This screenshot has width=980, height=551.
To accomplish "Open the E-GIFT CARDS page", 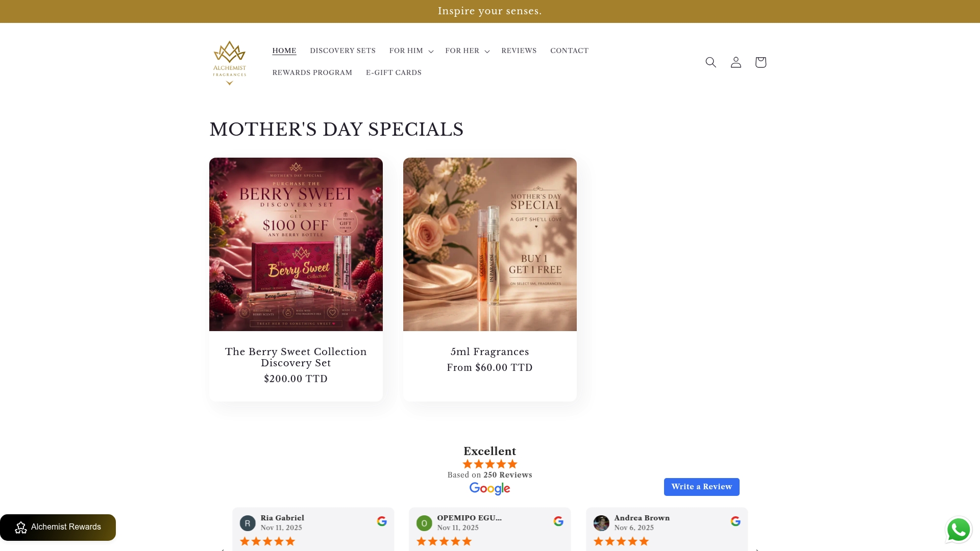I will pyautogui.click(x=394, y=73).
